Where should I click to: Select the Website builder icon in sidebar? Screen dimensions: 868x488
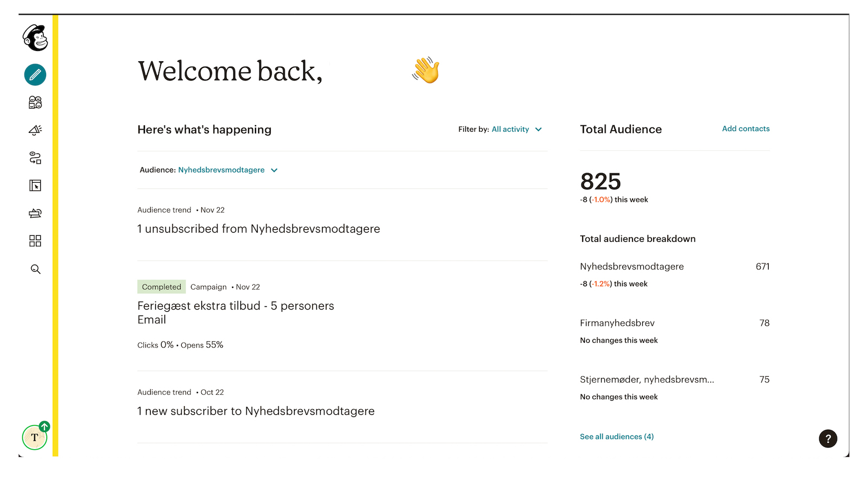tap(35, 185)
